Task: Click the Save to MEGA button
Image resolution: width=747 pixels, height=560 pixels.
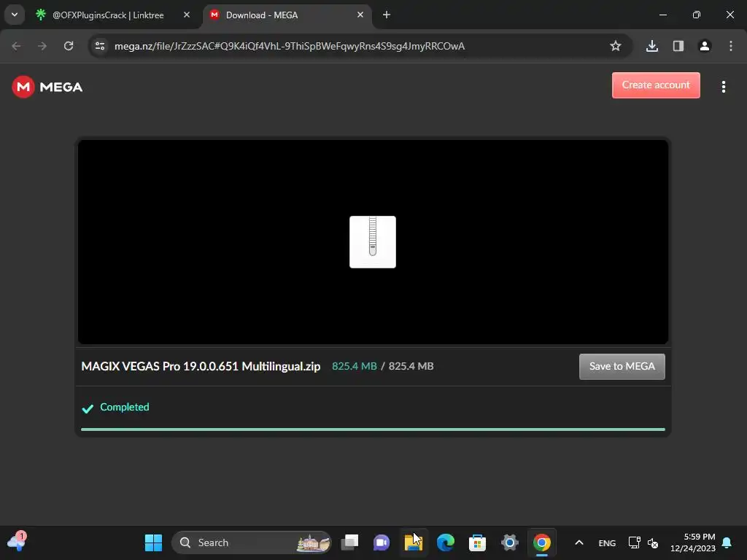Action: click(x=622, y=366)
